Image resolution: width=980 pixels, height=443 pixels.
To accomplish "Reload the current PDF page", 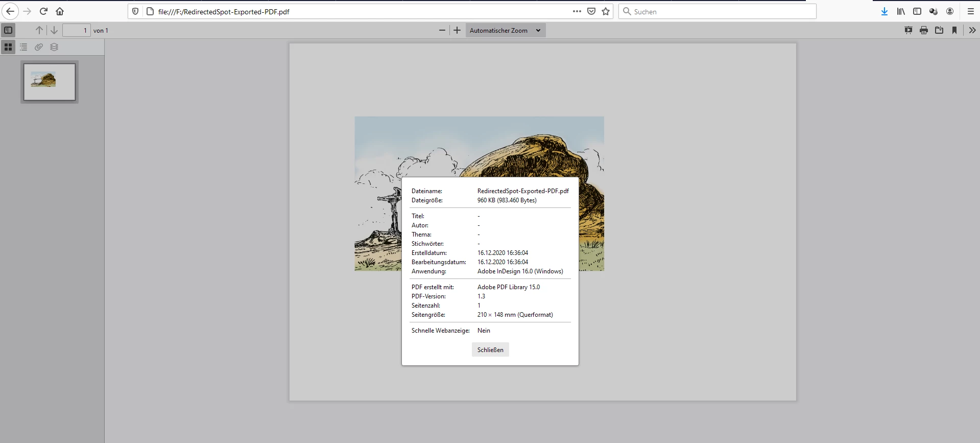I will point(43,11).
